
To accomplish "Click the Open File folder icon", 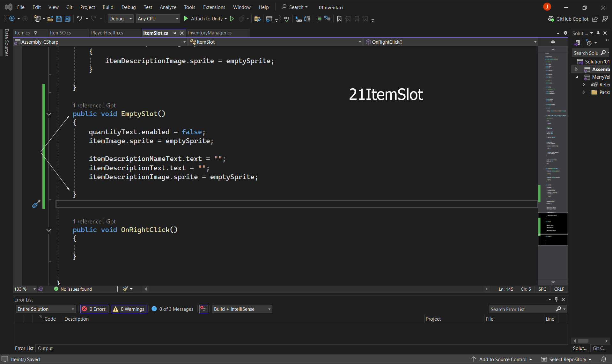I will click(50, 19).
